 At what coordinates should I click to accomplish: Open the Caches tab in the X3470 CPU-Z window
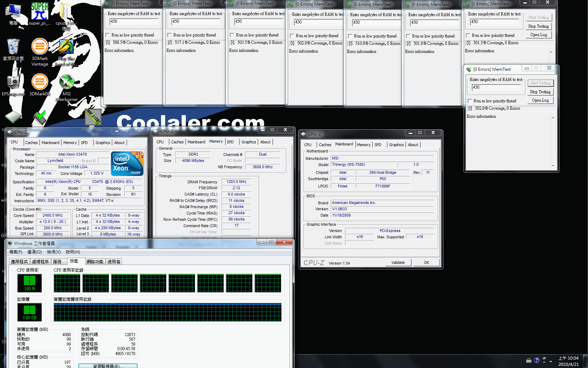click(x=31, y=143)
